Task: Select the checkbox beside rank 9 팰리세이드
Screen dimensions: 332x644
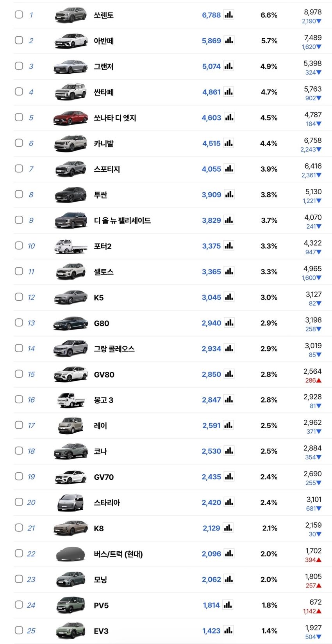Action: click(19, 220)
